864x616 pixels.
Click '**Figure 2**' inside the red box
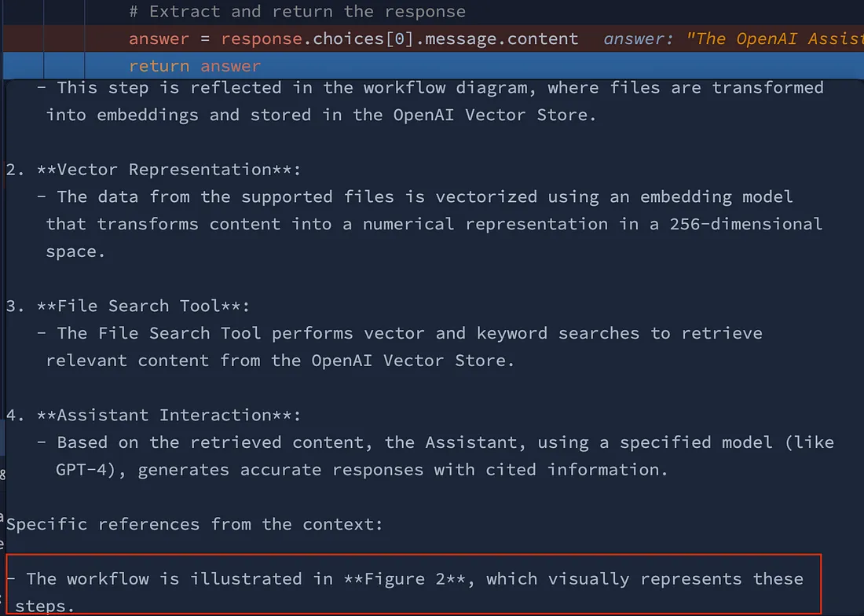click(405, 579)
